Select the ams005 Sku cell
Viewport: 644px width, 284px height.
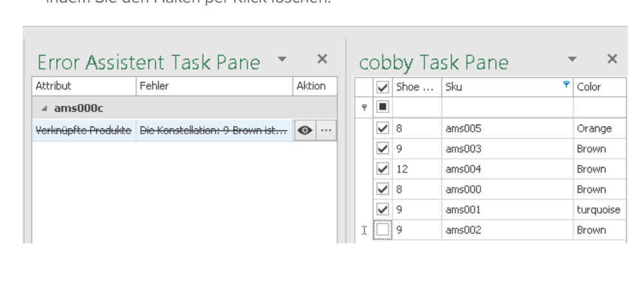pos(507,128)
